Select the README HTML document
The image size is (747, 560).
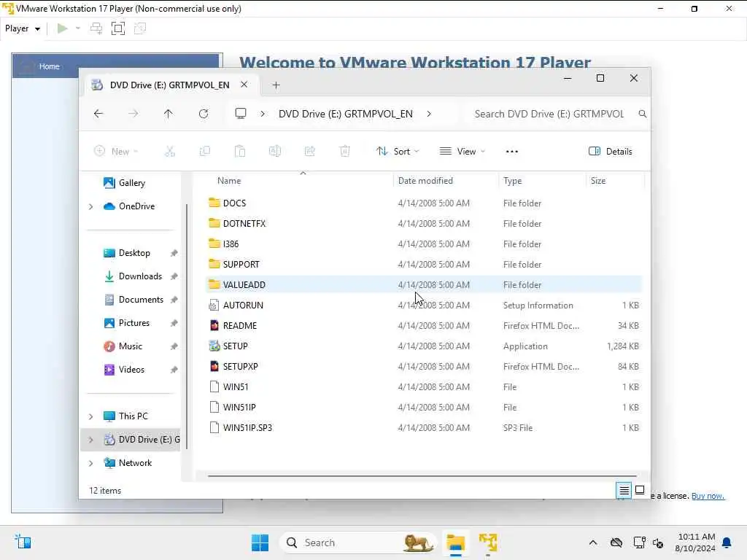pos(424,326)
